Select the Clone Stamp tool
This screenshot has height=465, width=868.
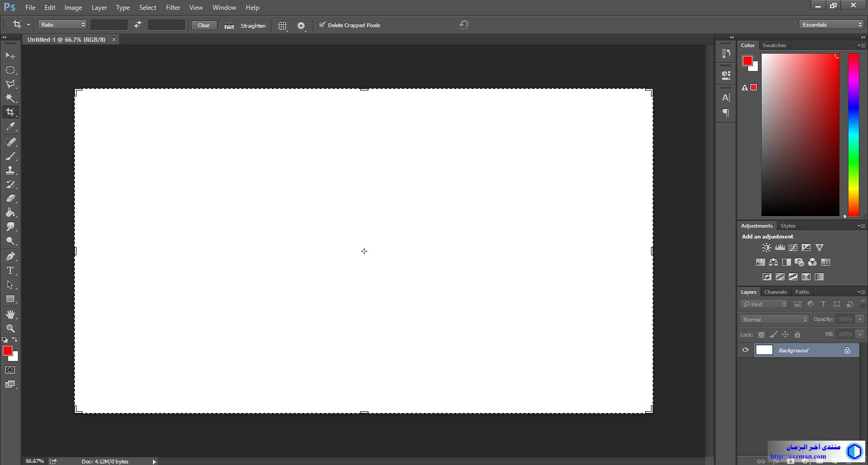tap(10, 170)
